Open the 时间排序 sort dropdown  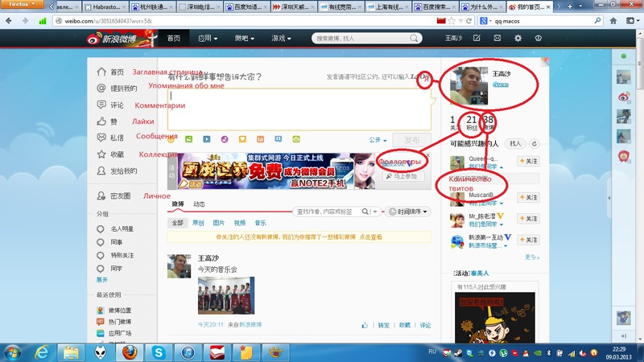pos(408,212)
